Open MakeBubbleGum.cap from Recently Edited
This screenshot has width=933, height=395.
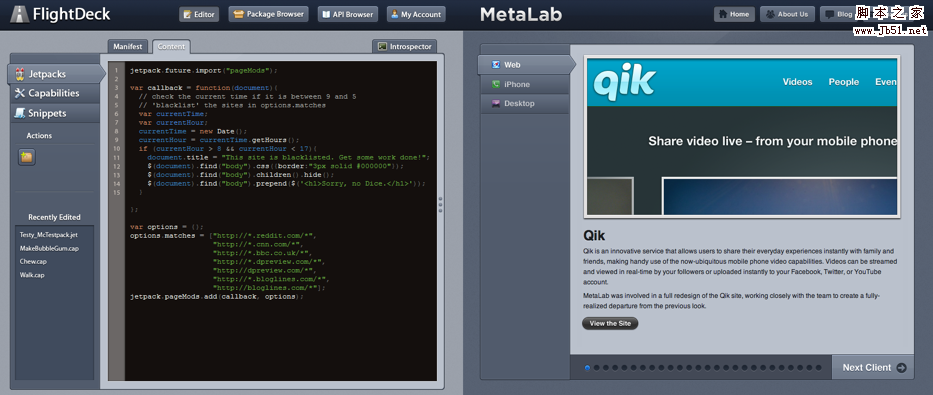click(x=49, y=248)
